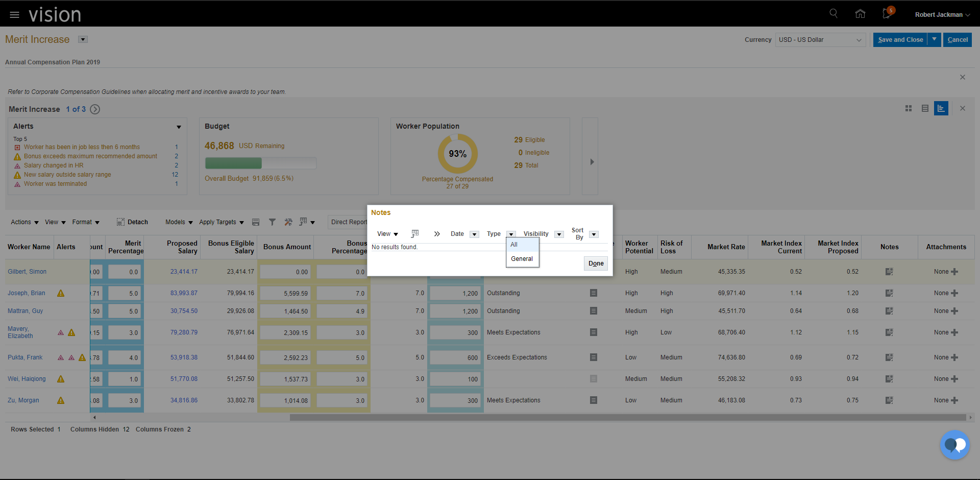Add attachment for Wei, Haiqiong row
This screenshot has height=480, width=980.
pyautogui.click(x=954, y=379)
